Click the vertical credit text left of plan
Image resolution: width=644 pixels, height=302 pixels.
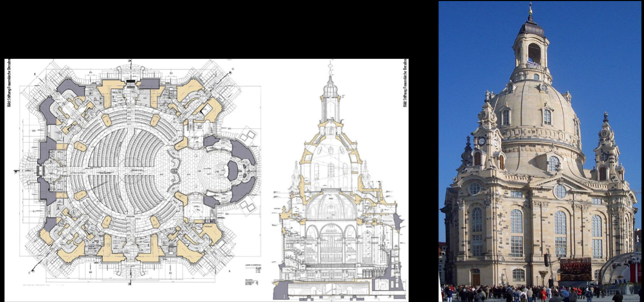click(9, 83)
